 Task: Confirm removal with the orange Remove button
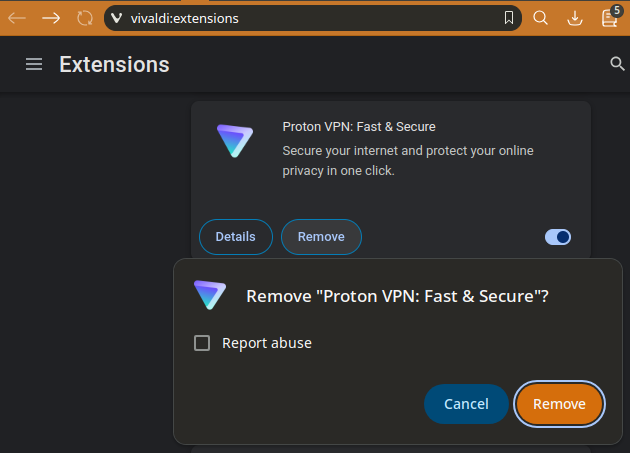[x=559, y=404]
